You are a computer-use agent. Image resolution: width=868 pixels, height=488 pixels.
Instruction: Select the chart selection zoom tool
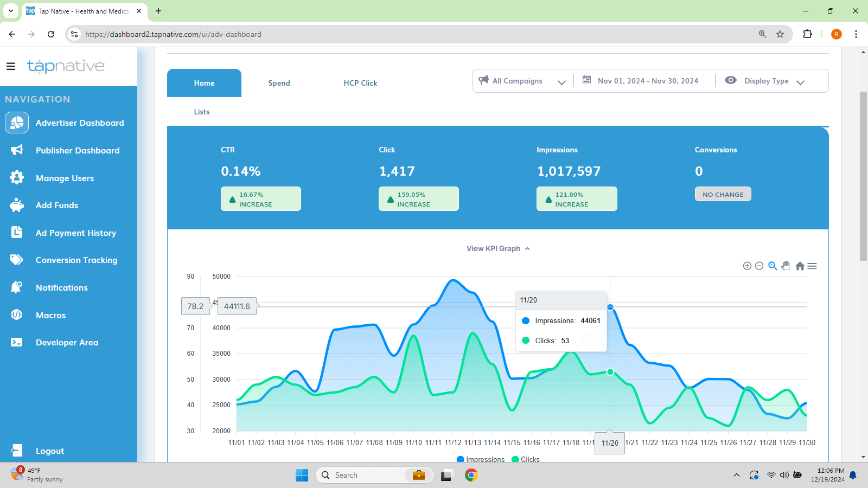click(x=773, y=266)
